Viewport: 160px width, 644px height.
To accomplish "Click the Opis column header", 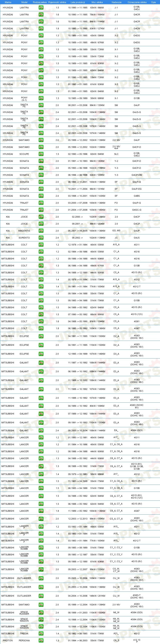I will click(x=153, y=2).
